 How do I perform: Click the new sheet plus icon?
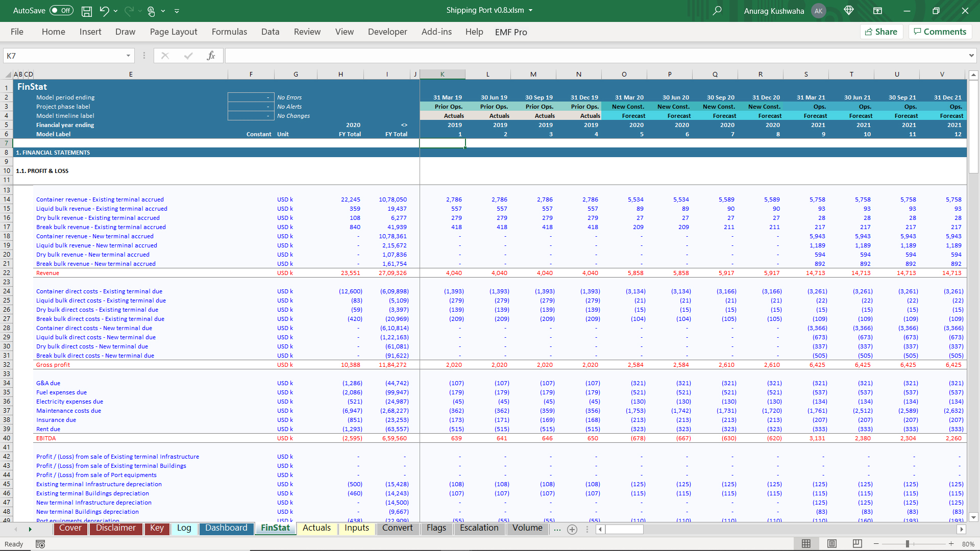click(x=572, y=530)
